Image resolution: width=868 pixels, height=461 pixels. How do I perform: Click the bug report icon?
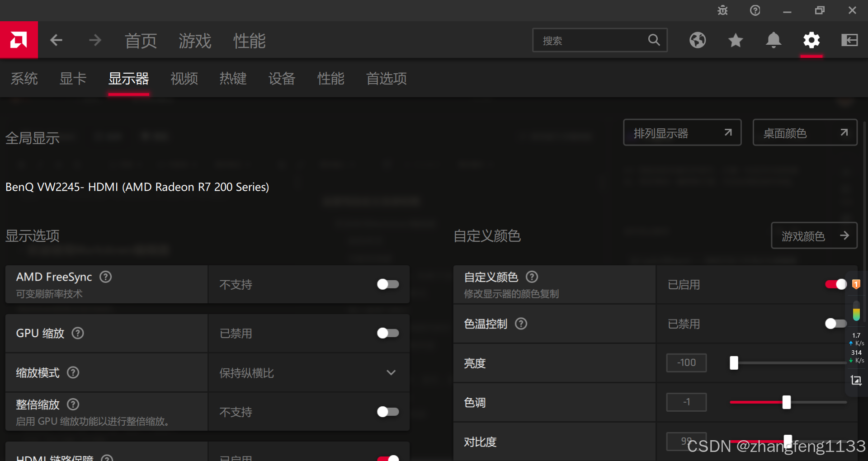point(722,10)
